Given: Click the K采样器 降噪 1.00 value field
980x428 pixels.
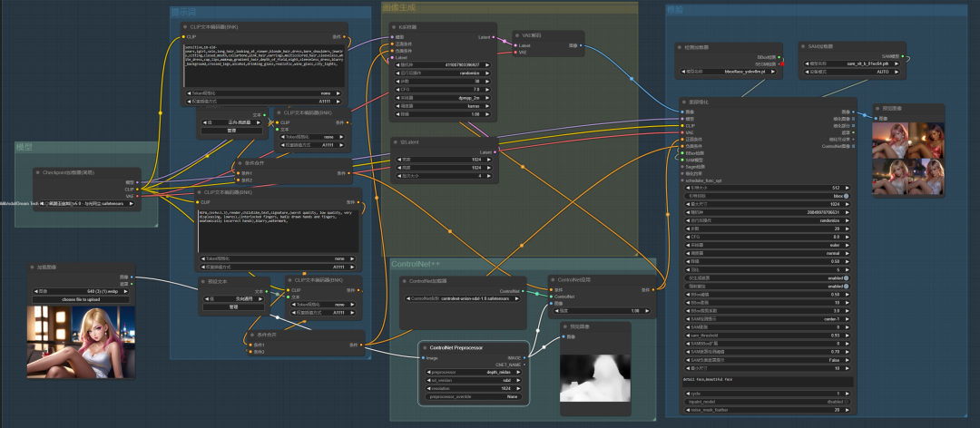Looking at the screenshot, I should [x=443, y=114].
